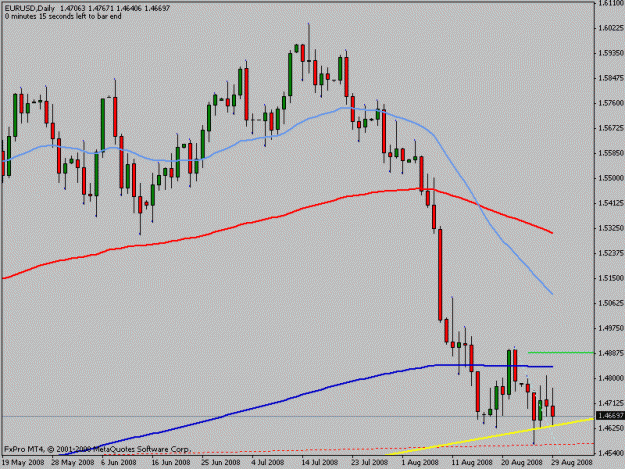Screen dimensions: 625x469
Task: Click the 1.57600 price scale value
Action: pyautogui.click(x=611, y=103)
